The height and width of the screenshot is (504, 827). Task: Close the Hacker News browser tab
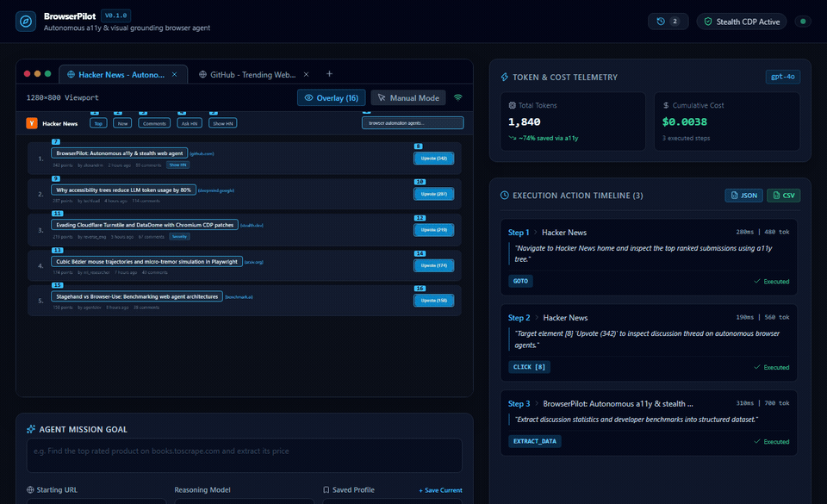[x=175, y=75]
